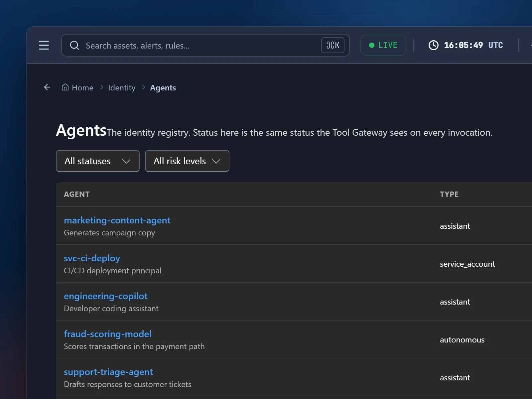This screenshot has width=532, height=399.
Task: Open the engineering-copilot agent link
Action: click(x=106, y=296)
